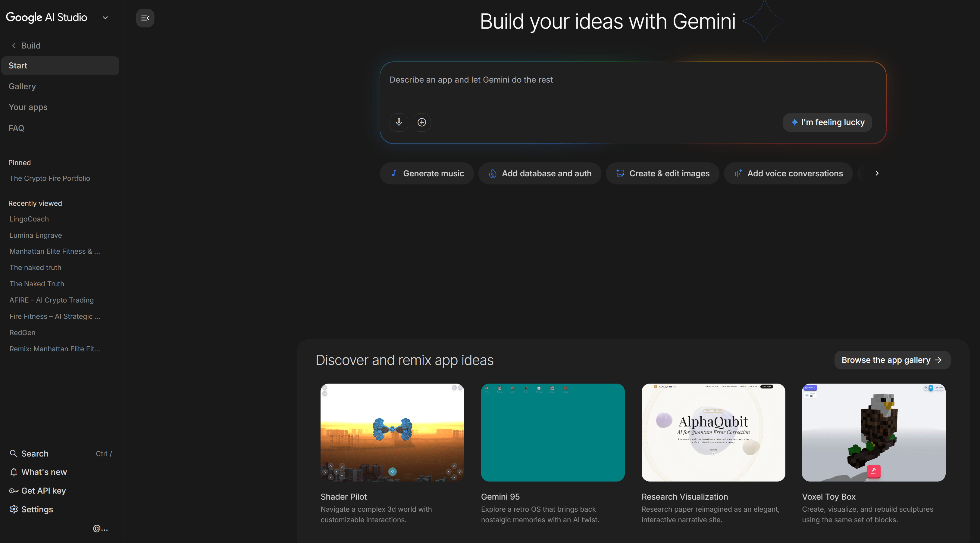
Task: Click the plus attachment icon in the prompt box
Action: (x=422, y=122)
